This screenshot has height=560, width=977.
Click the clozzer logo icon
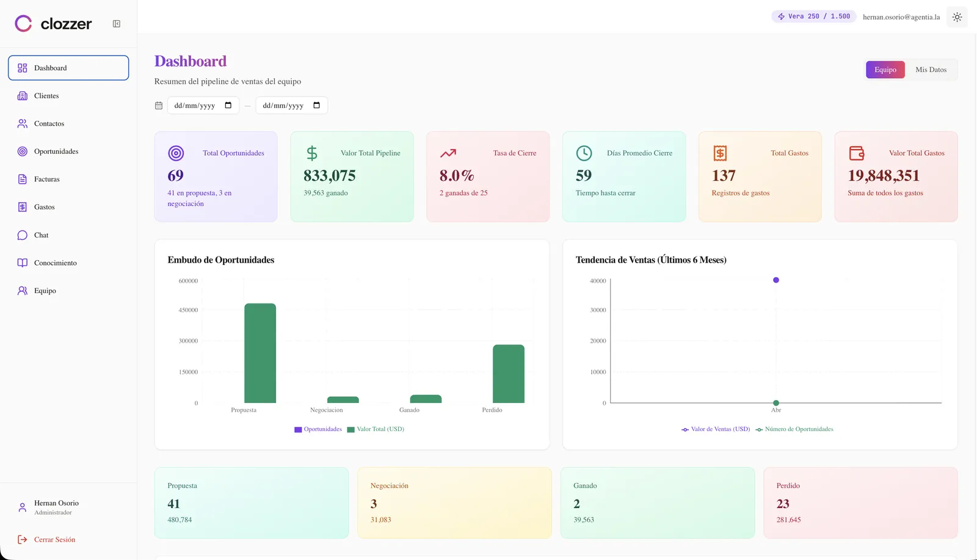pos(23,23)
